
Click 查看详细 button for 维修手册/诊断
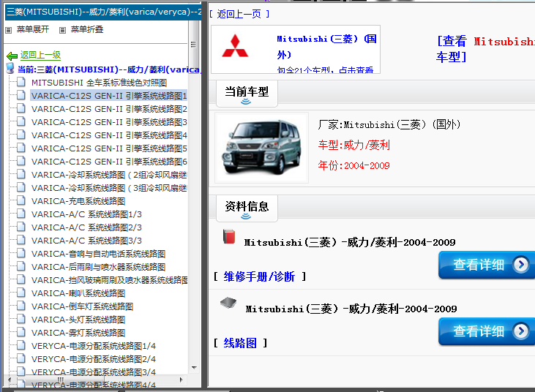(x=486, y=265)
